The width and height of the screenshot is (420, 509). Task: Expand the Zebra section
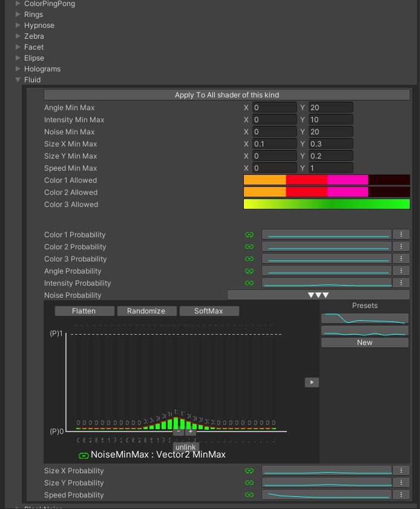pyautogui.click(x=18, y=36)
